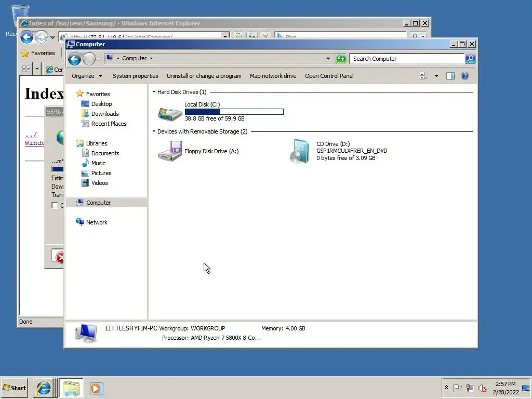Go back in Internet Explorer window
The height and width of the screenshot is (399, 532).
(26, 37)
